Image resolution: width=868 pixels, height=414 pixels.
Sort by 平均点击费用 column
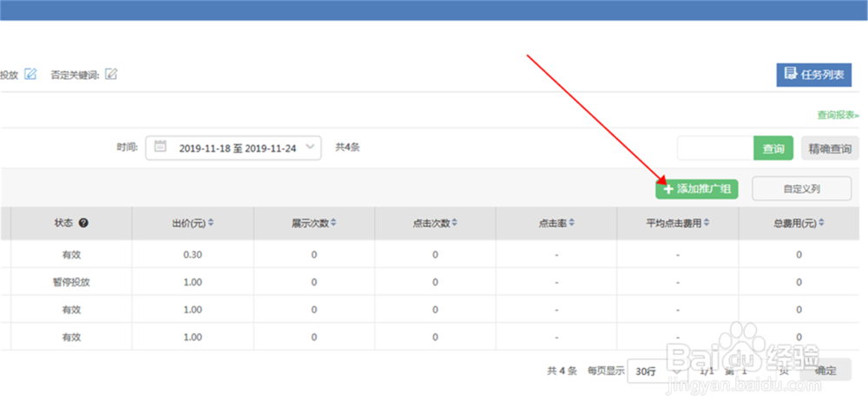707,223
